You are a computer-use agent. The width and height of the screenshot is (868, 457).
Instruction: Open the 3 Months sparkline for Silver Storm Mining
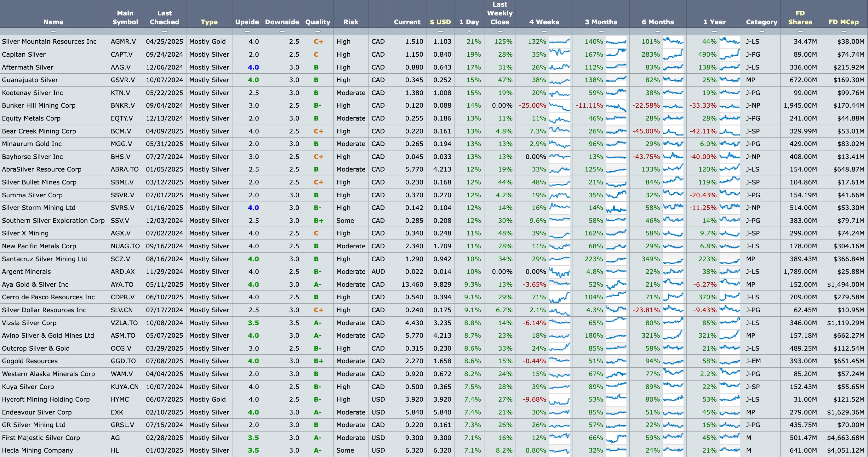click(616, 207)
